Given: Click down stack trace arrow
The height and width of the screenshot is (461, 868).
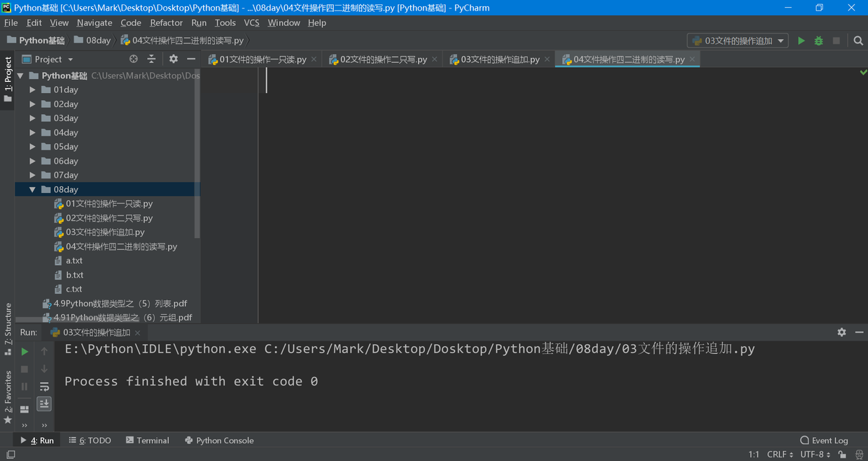Looking at the screenshot, I should (44, 369).
